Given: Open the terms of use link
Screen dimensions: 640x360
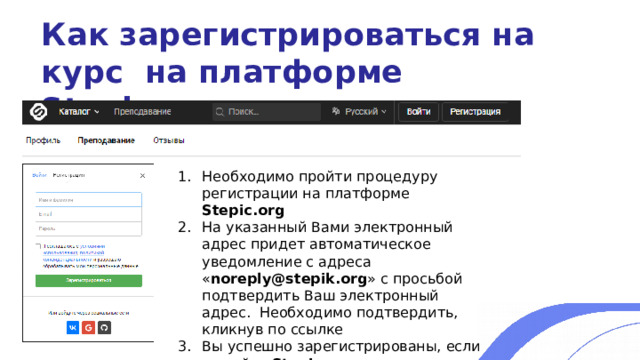Looking at the screenshot, I should pyautogui.click(x=74, y=249).
